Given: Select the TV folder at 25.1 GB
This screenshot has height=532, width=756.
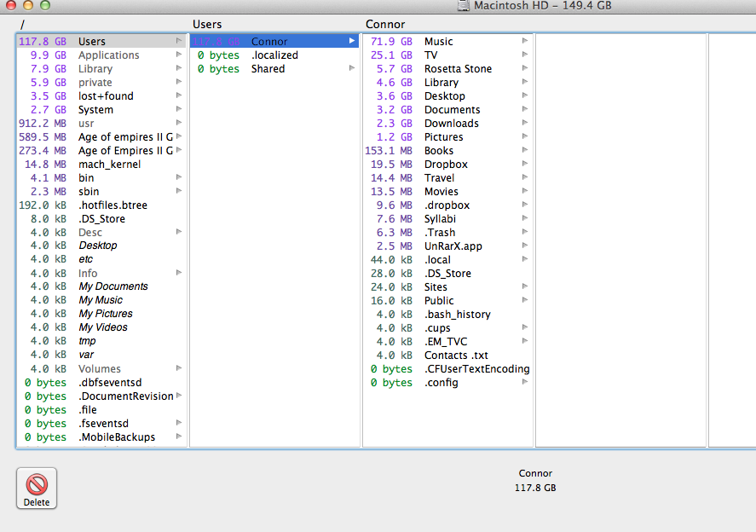Looking at the screenshot, I should 448,55.
